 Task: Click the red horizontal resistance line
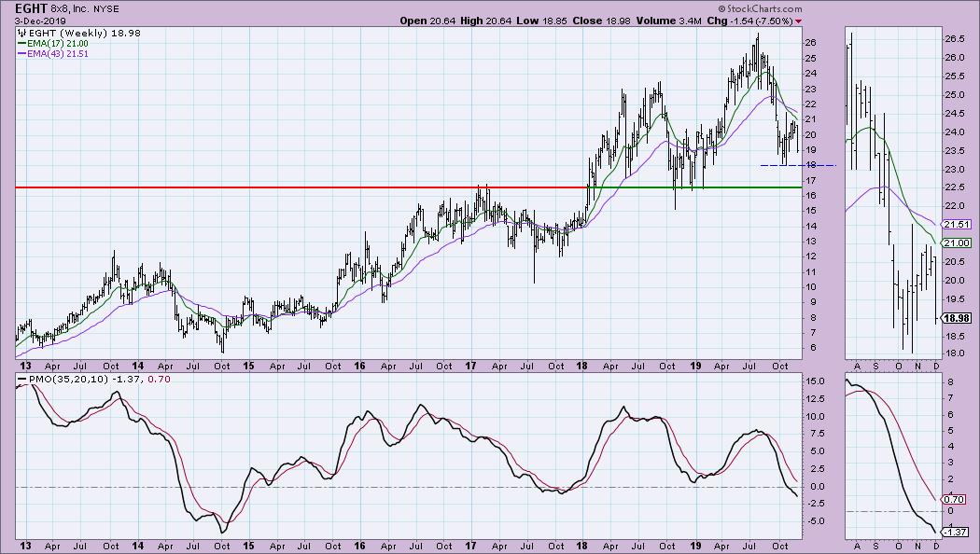(301, 187)
